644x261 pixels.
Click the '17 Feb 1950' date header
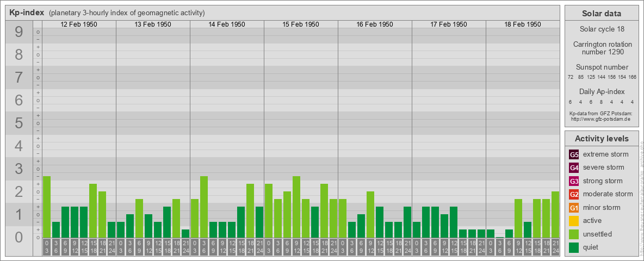[449, 24]
